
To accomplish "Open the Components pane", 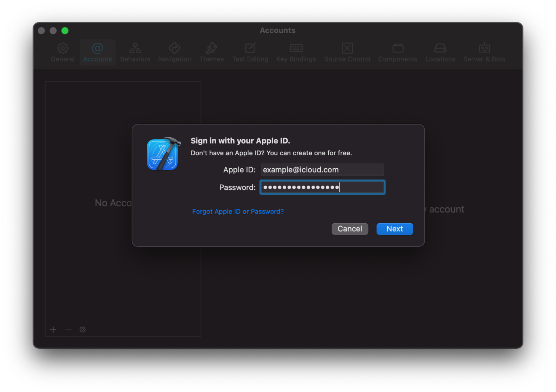I will coord(398,52).
